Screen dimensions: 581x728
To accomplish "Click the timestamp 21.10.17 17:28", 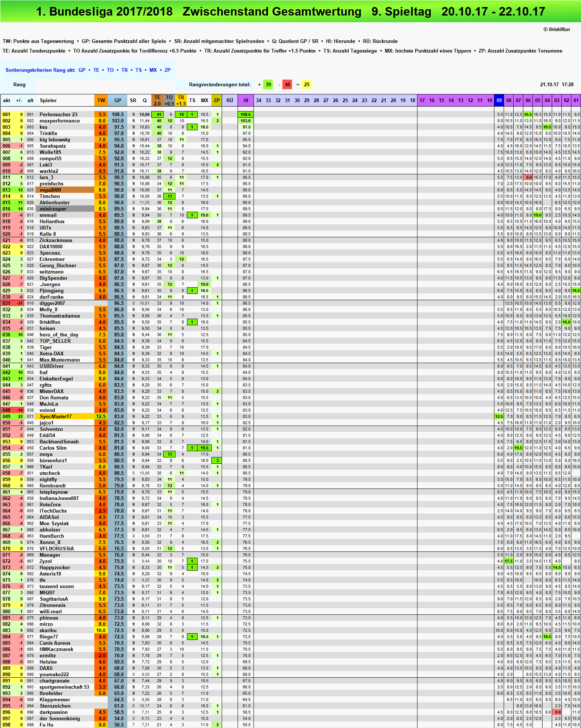I will [557, 84].
